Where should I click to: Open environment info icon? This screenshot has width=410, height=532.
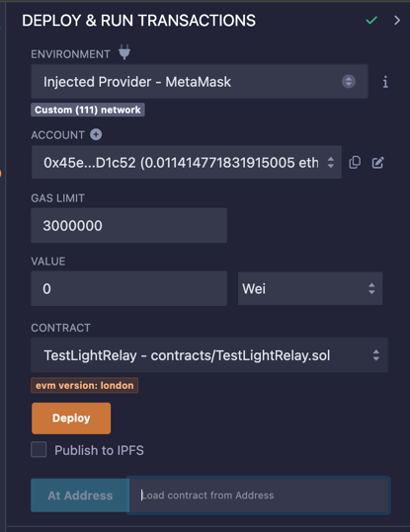pyautogui.click(x=385, y=82)
